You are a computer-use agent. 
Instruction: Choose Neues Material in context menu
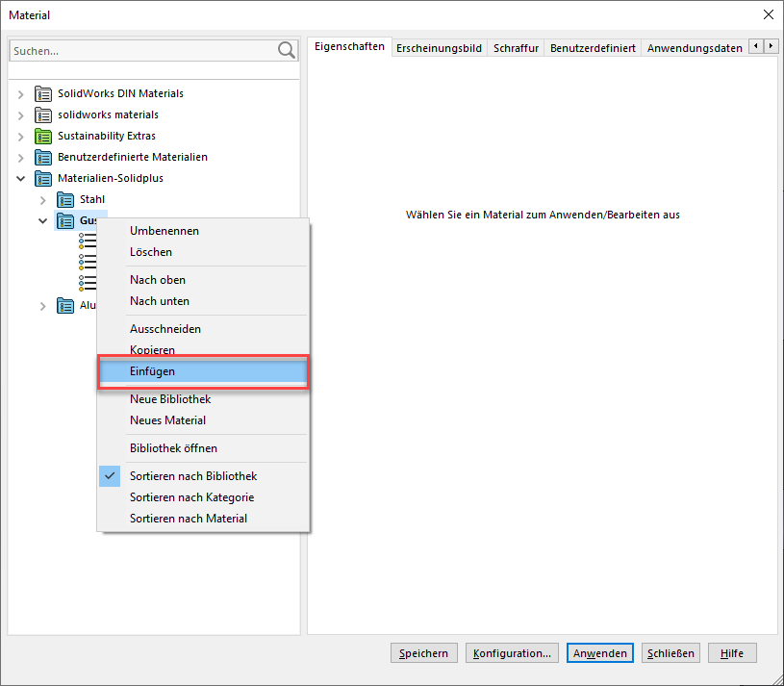167,420
